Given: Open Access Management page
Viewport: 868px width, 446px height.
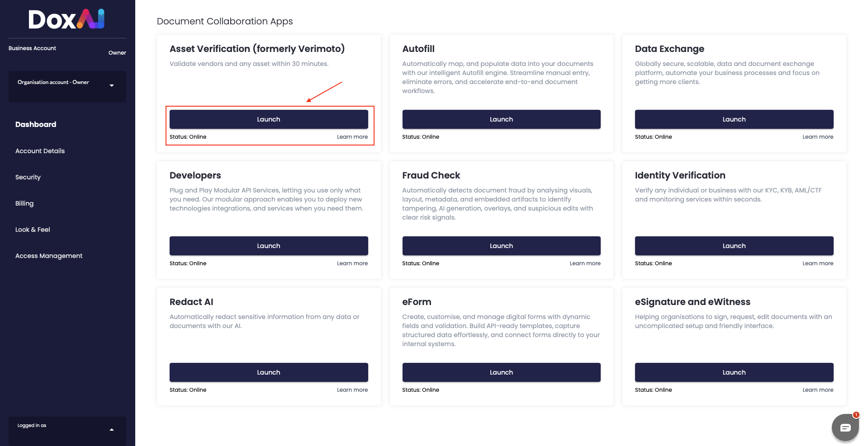Looking at the screenshot, I should [x=49, y=256].
